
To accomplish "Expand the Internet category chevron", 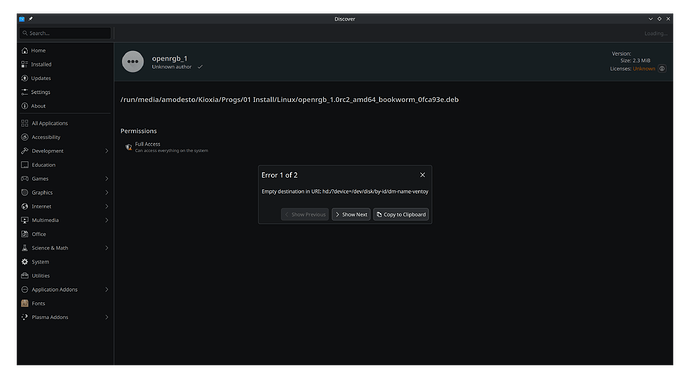I will pyautogui.click(x=106, y=206).
